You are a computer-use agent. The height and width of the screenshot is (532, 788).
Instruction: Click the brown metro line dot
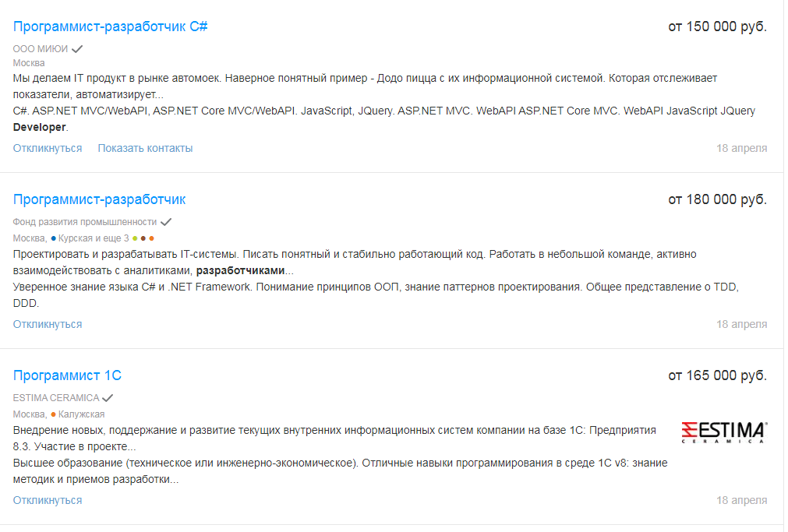[143, 238]
